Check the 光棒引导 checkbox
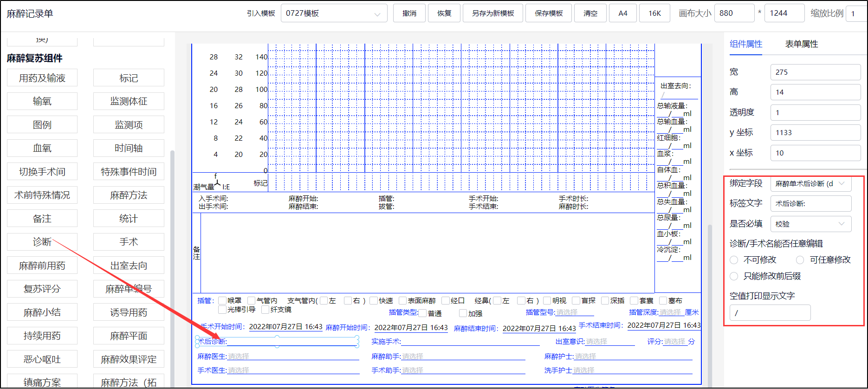This screenshot has width=868, height=389. point(222,310)
